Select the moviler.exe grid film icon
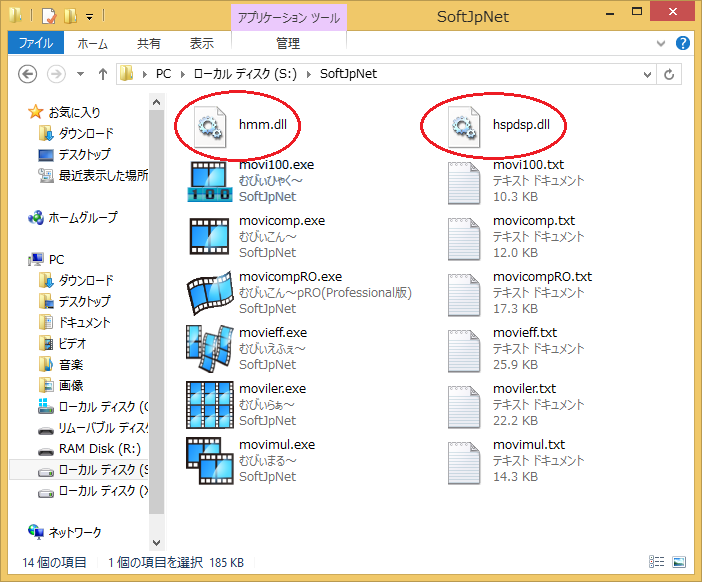702x582 pixels. pos(210,405)
